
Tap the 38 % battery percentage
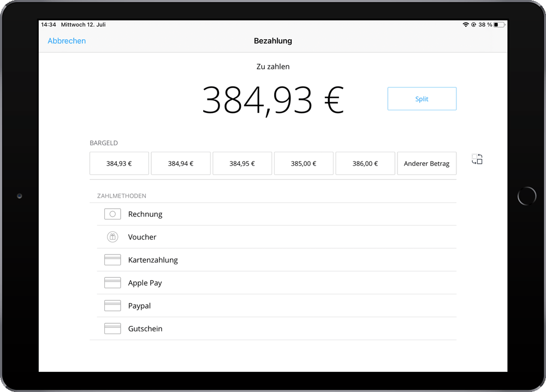pyautogui.click(x=485, y=25)
